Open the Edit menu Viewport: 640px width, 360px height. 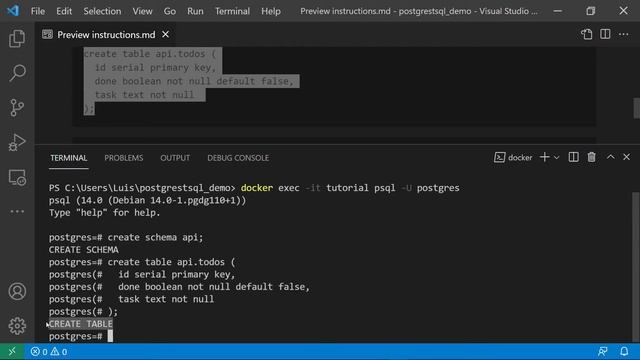click(64, 11)
